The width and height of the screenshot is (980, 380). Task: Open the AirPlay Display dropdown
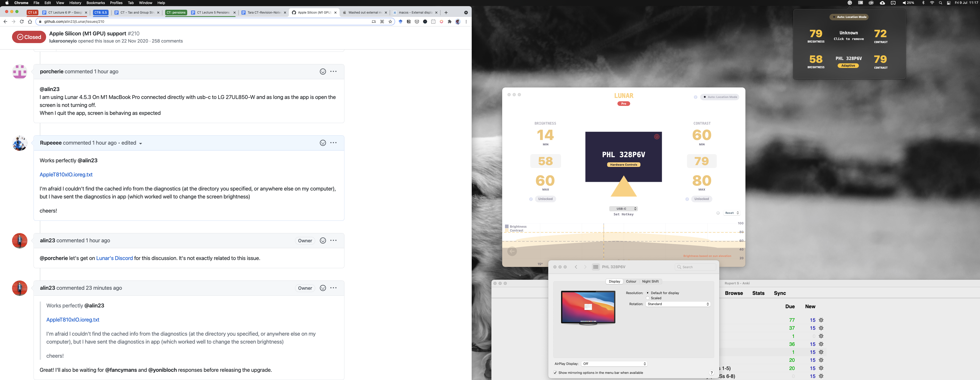tap(614, 364)
